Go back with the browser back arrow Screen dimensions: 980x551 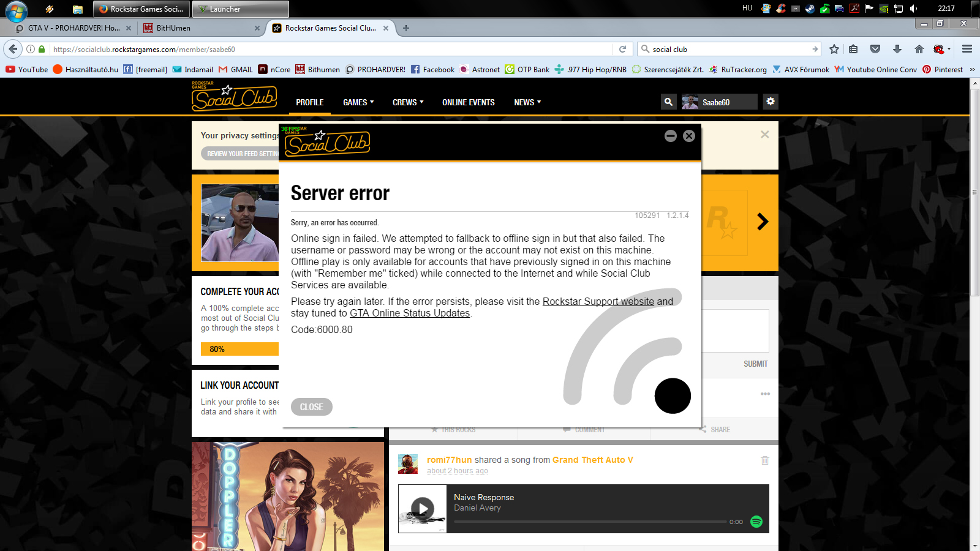(13, 49)
